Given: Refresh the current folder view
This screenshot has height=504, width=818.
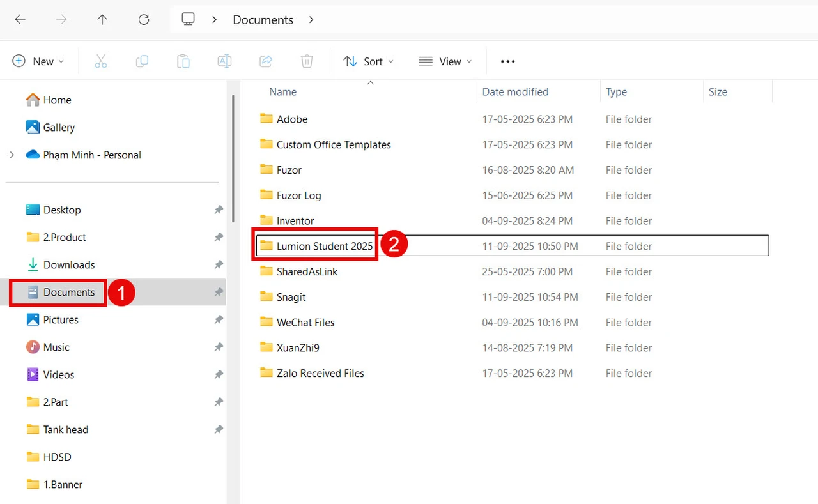Looking at the screenshot, I should pyautogui.click(x=144, y=20).
